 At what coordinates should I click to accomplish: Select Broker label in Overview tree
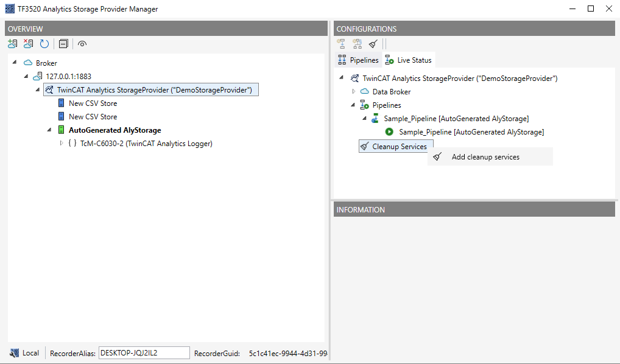tap(46, 63)
